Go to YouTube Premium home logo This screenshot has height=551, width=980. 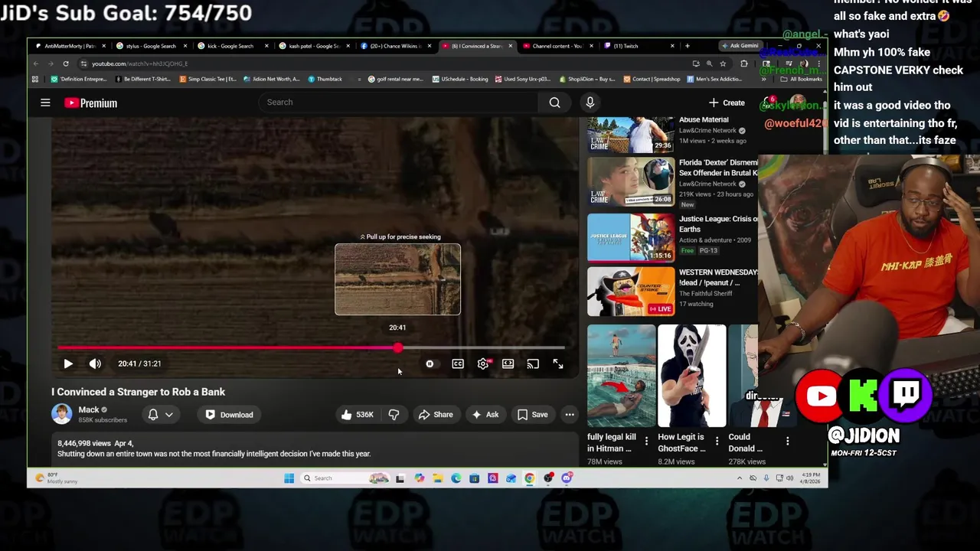click(90, 103)
